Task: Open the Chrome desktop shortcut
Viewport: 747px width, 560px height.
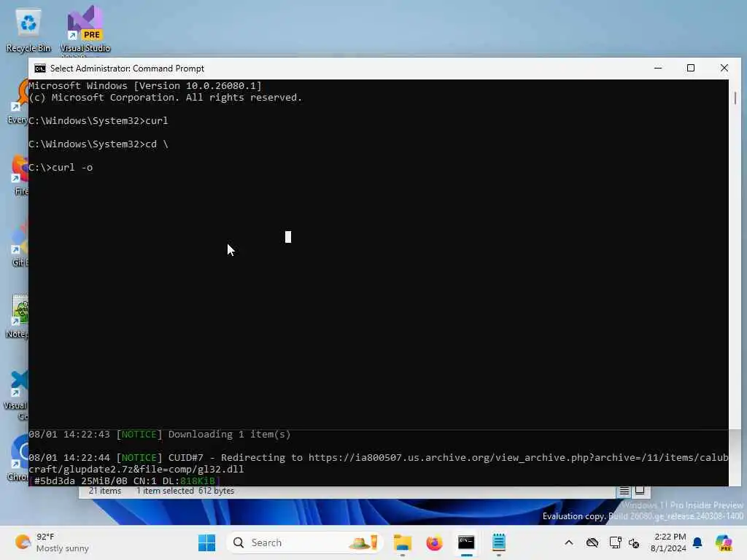Action: click(x=18, y=458)
